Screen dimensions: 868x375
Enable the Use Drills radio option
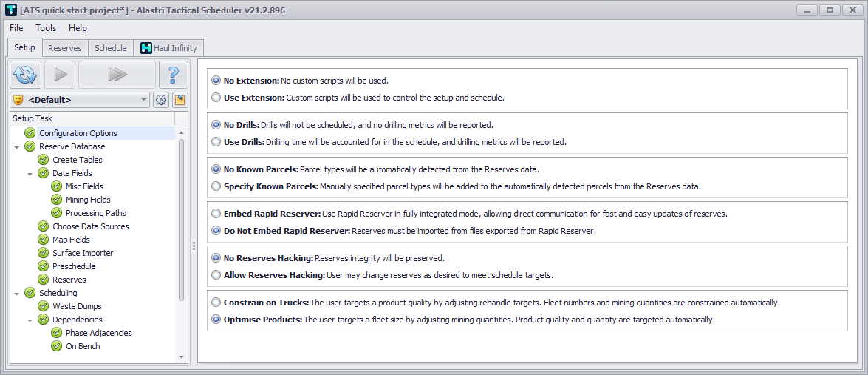(216, 141)
